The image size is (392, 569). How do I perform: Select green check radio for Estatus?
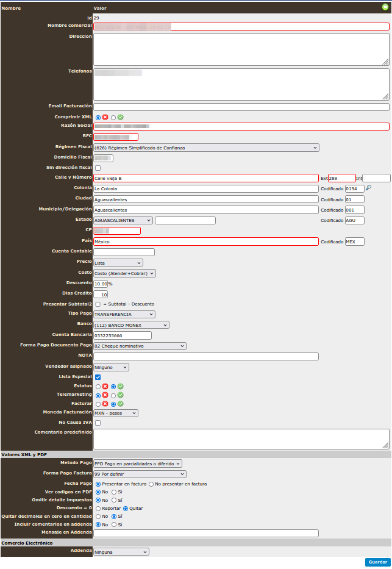[x=113, y=387]
